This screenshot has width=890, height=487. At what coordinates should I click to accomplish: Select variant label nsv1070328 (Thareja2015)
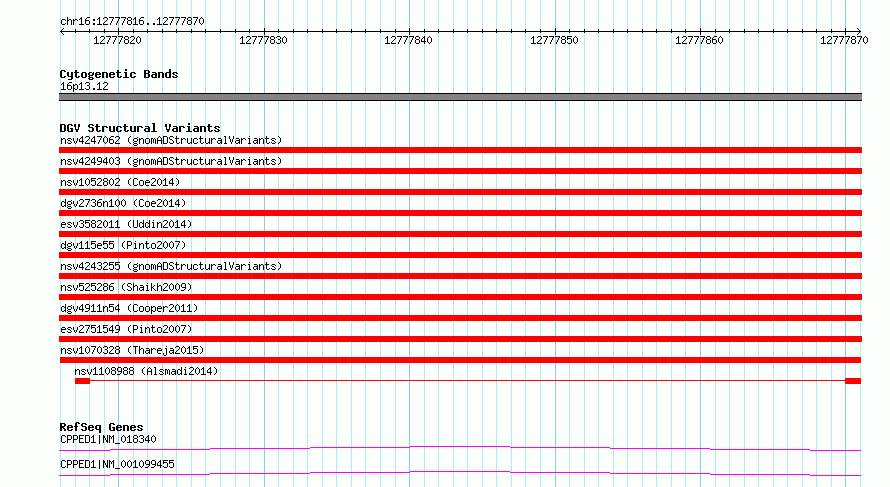[x=132, y=350]
